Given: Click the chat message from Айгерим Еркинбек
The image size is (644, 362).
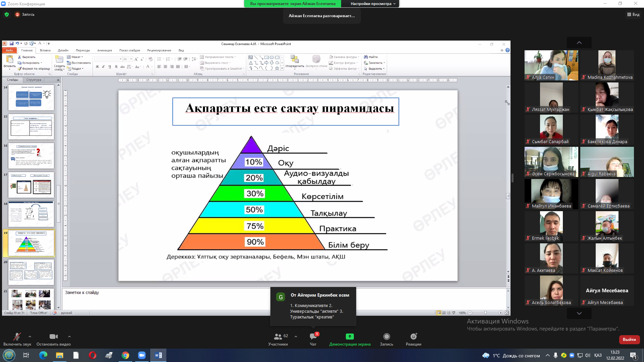Looking at the screenshot, I should [313, 307].
